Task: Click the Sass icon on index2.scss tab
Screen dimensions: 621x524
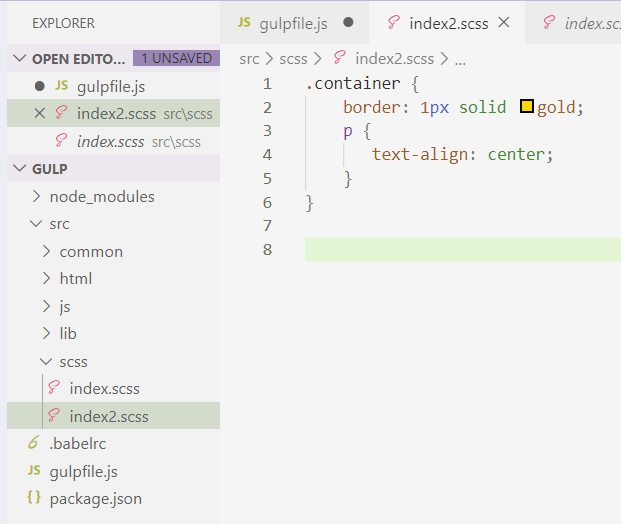Action: (x=394, y=22)
